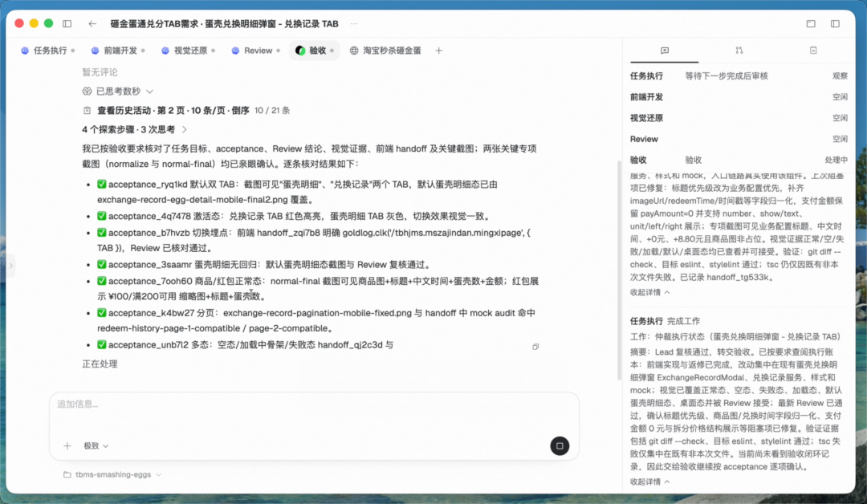Select the 视觉还原 row in the right panel
Screen dimensions: 867x504
[x=739, y=118]
